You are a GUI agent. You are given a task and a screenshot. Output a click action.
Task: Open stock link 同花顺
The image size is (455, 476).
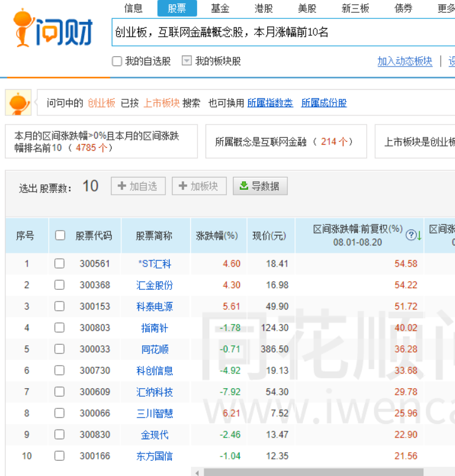[155, 349]
